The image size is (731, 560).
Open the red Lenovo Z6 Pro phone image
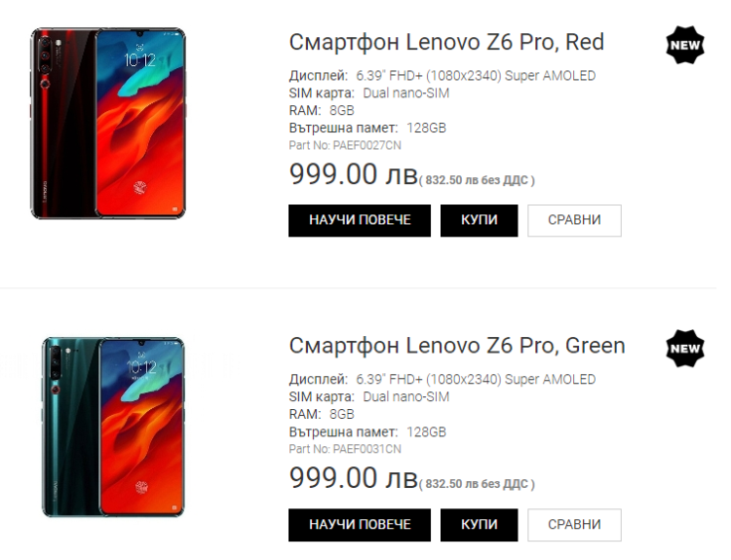pos(107,123)
